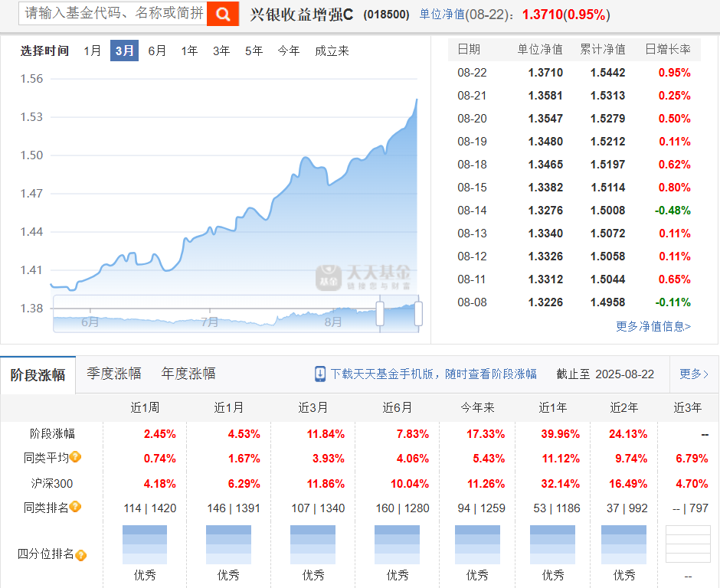Open the 同类排名 help question icon
This screenshot has height=588, width=720.
76,507
